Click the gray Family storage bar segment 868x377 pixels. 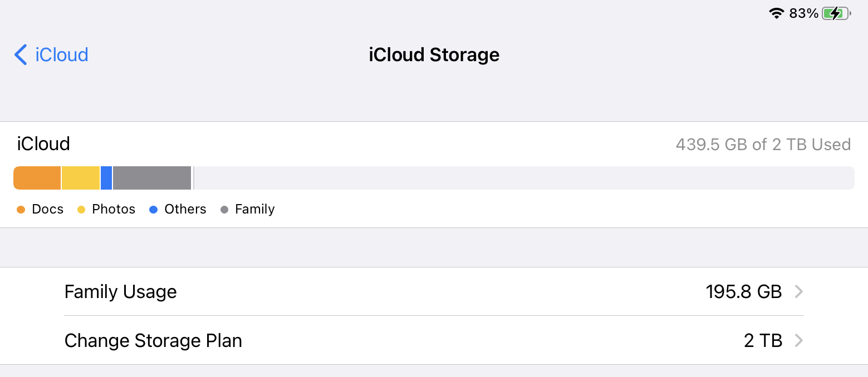(152, 178)
